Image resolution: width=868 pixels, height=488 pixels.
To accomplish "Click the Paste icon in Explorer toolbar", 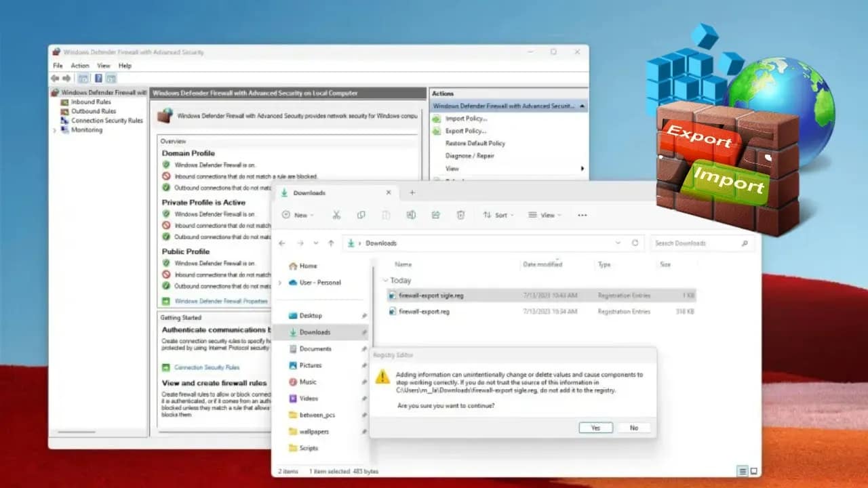I will (x=386, y=215).
